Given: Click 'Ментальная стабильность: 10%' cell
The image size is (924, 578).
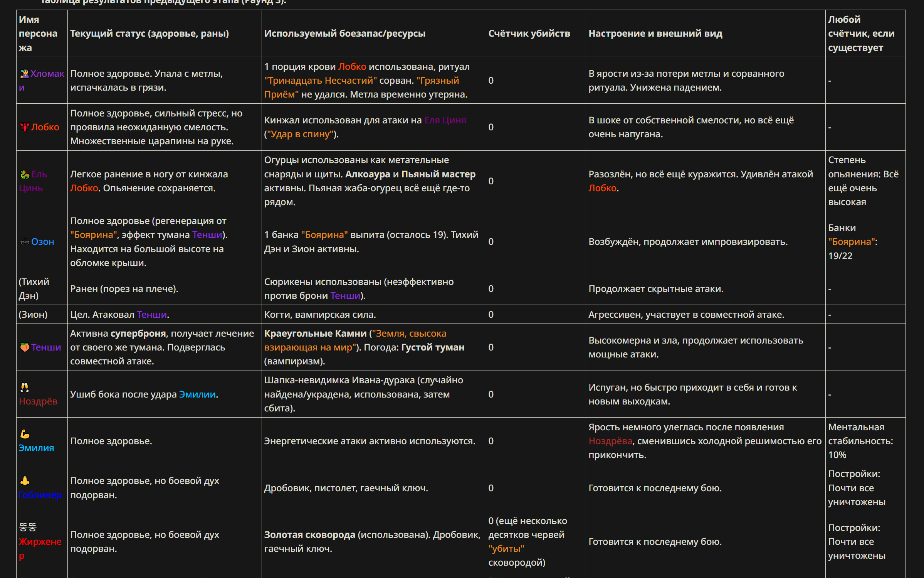Looking at the screenshot, I should (x=865, y=441).
